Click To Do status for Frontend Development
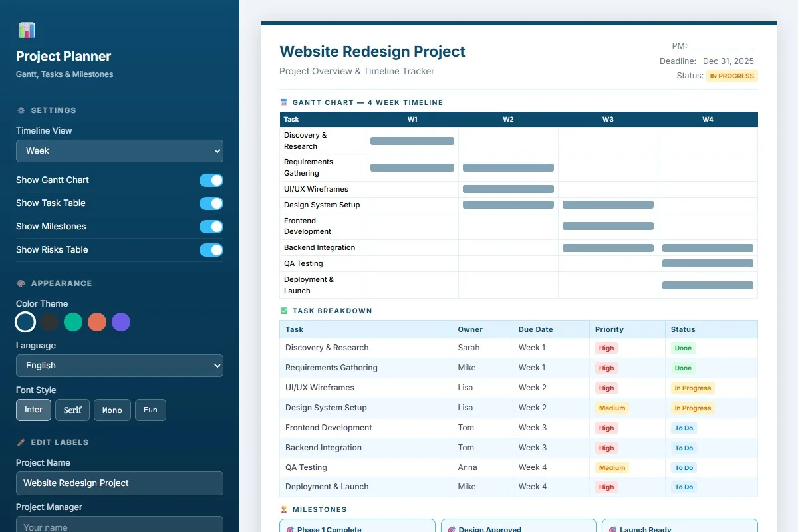This screenshot has width=798, height=532. coord(684,428)
